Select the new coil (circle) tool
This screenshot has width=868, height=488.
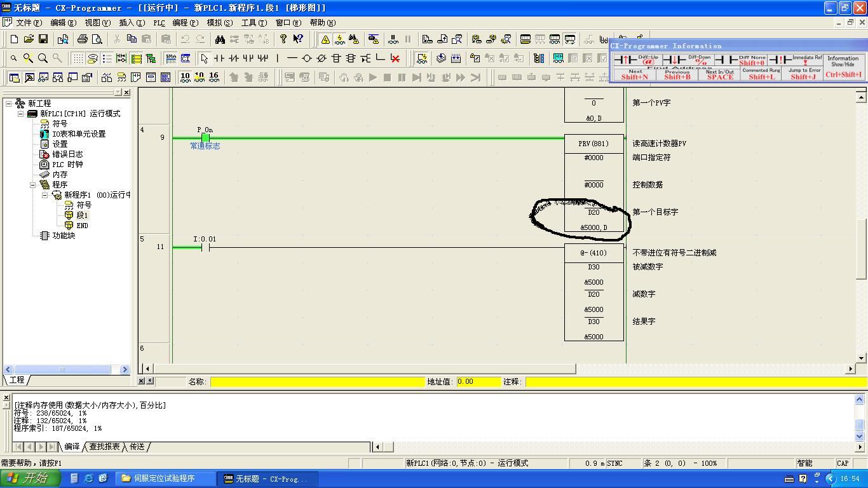[307, 58]
